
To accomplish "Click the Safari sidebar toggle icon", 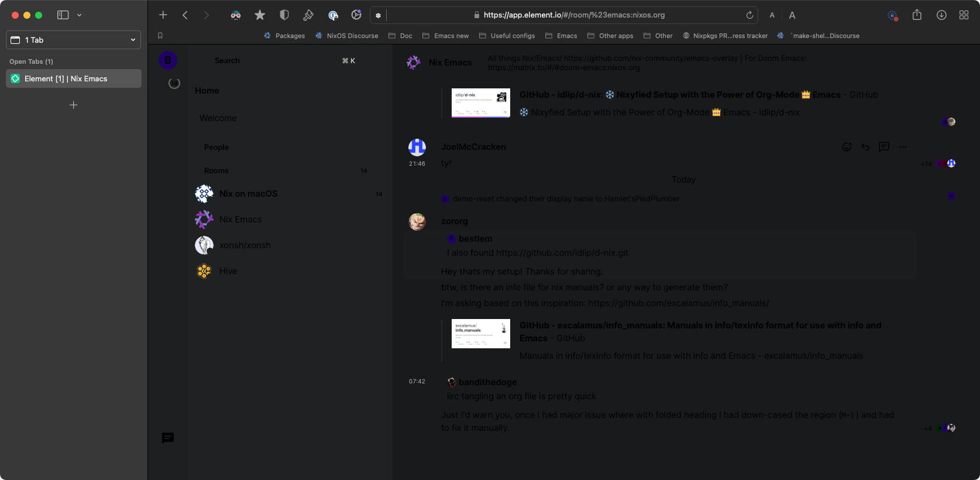I will click(x=63, y=15).
